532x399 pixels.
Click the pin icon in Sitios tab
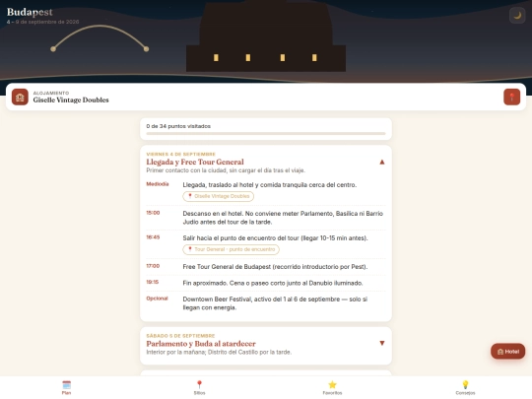(199, 385)
